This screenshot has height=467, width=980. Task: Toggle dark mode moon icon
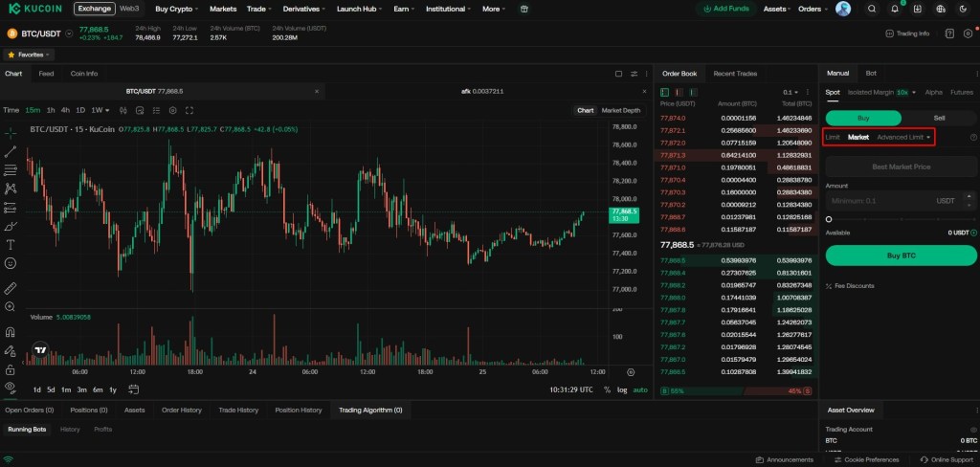963,9
